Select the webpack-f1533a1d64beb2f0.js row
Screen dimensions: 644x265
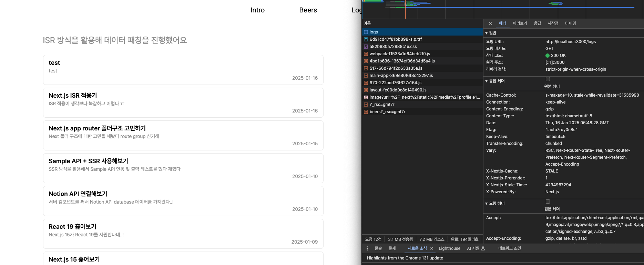422,54
